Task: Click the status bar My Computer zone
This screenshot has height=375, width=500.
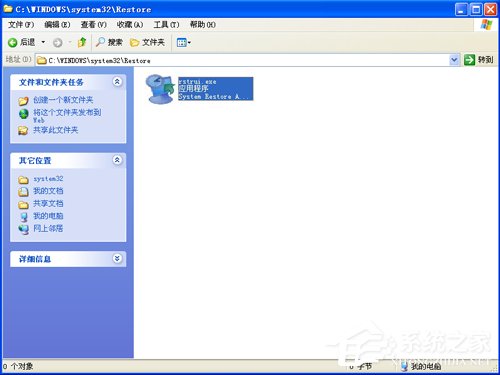Action: click(x=421, y=366)
